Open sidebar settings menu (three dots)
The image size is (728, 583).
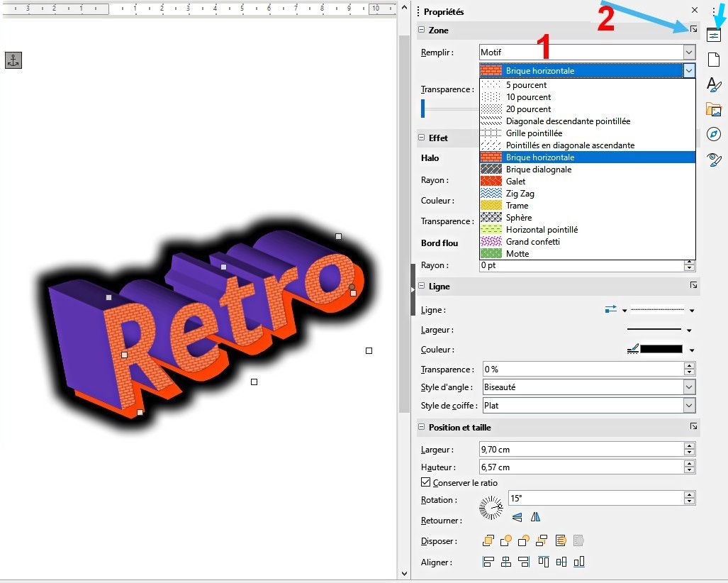(x=714, y=10)
